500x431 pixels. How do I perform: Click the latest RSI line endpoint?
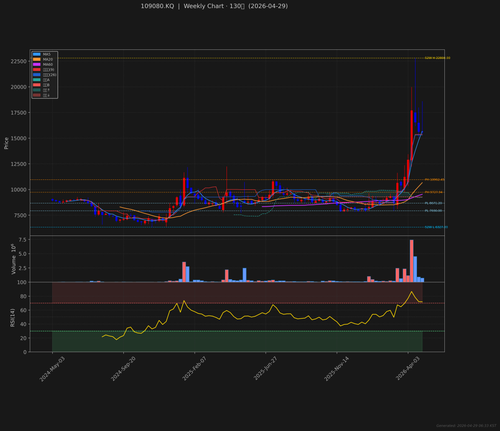[422, 302]
